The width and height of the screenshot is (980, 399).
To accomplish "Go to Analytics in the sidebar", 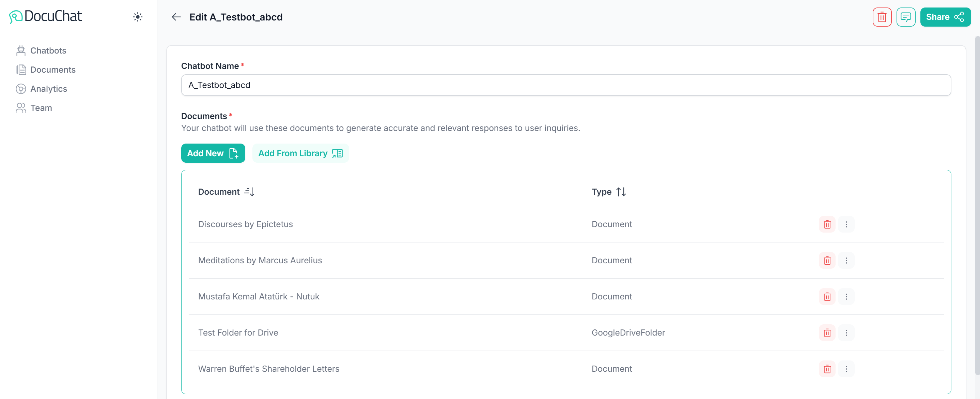I will [x=48, y=88].
